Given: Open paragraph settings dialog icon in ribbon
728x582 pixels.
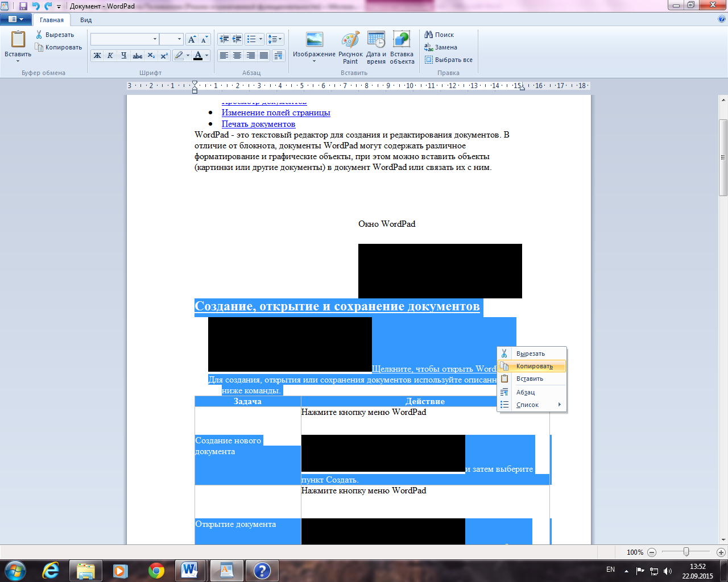Looking at the screenshot, I should pos(278,55).
